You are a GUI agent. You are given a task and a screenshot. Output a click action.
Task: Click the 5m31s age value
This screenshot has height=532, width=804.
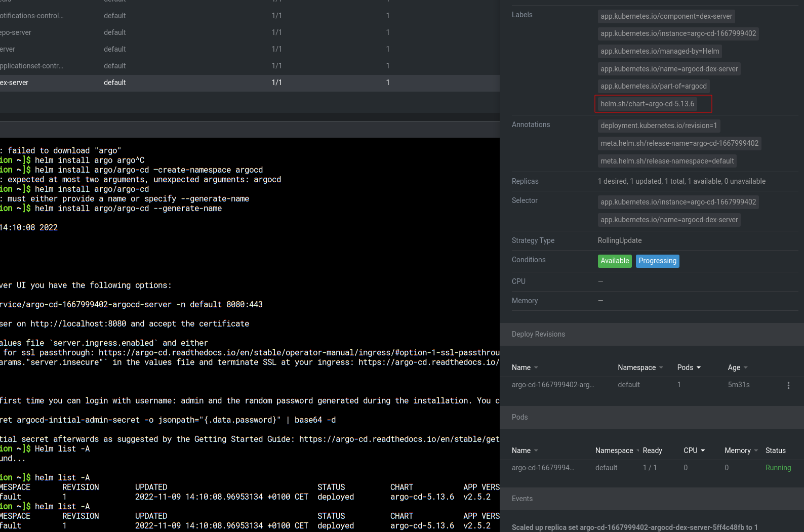pos(739,385)
